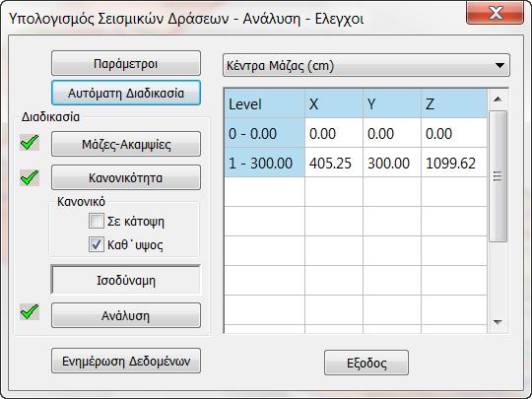Image resolution: width=532 pixels, height=399 pixels.
Task: Click Y cell value 300.00
Action: pos(392,163)
